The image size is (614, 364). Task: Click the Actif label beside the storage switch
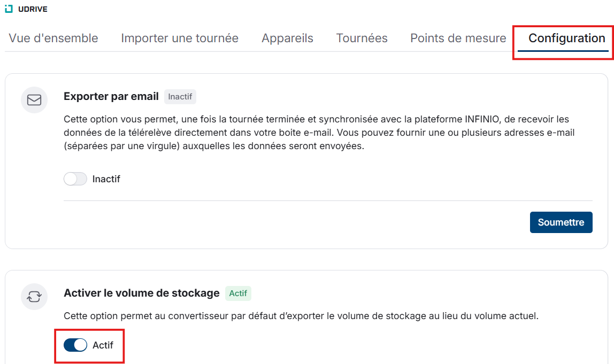click(103, 345)
